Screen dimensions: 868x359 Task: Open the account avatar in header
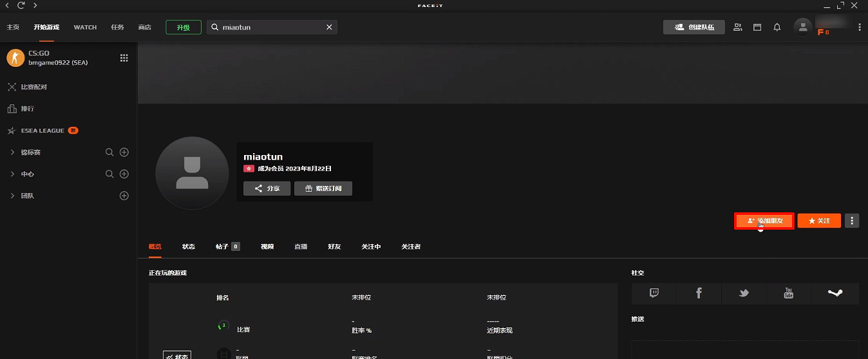click(802, 27)
